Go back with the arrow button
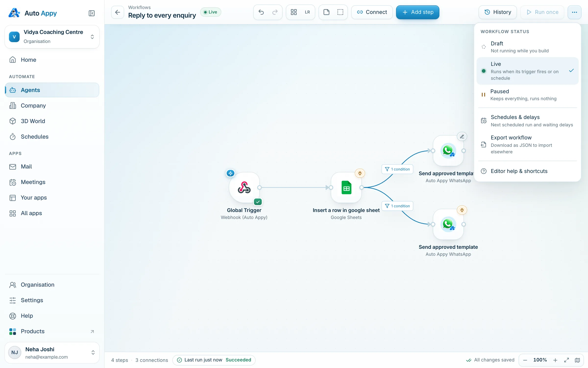Viewport: 588px width, 368px height. pos(117,12)
